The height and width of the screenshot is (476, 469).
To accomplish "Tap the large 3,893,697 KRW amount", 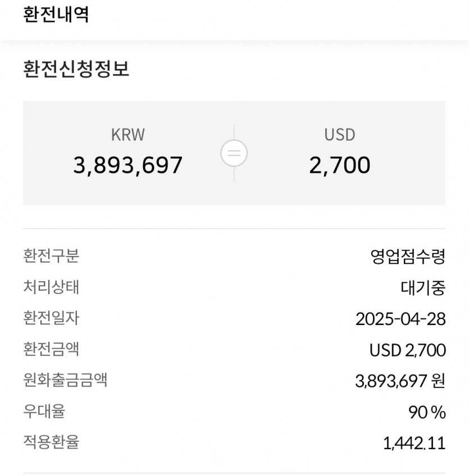I will 128,165.
